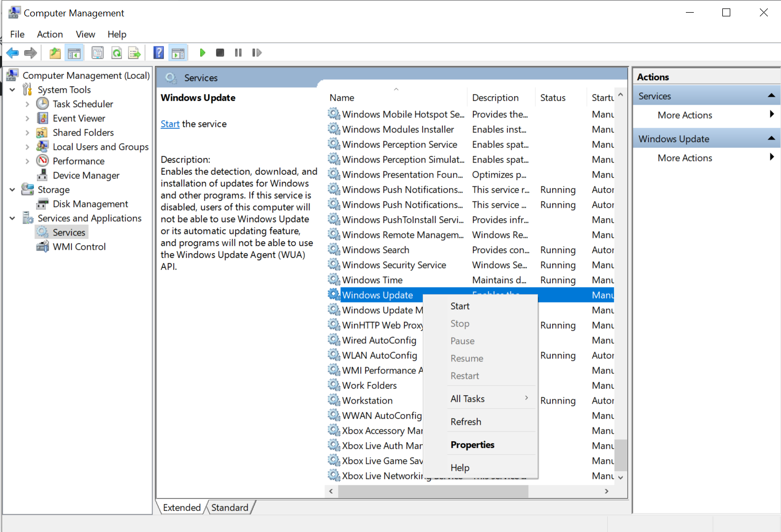Click the 'Start' the service link

(x=170, y=124)
